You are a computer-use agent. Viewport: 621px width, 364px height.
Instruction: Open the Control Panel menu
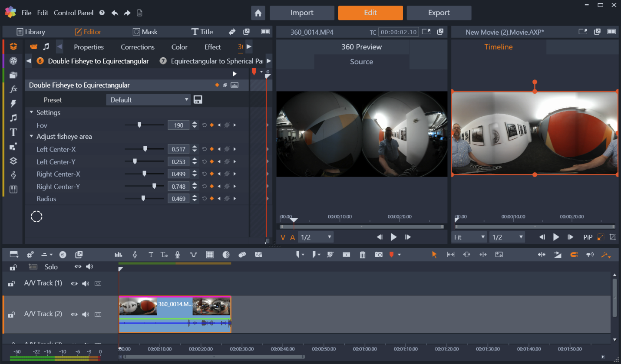click(x=73, y=13)
